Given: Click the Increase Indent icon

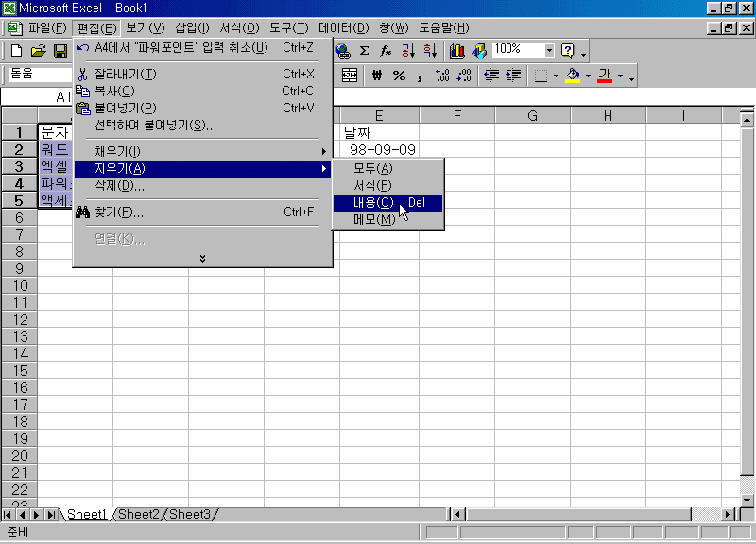Looking at the screenshot, I should (513, 76).
